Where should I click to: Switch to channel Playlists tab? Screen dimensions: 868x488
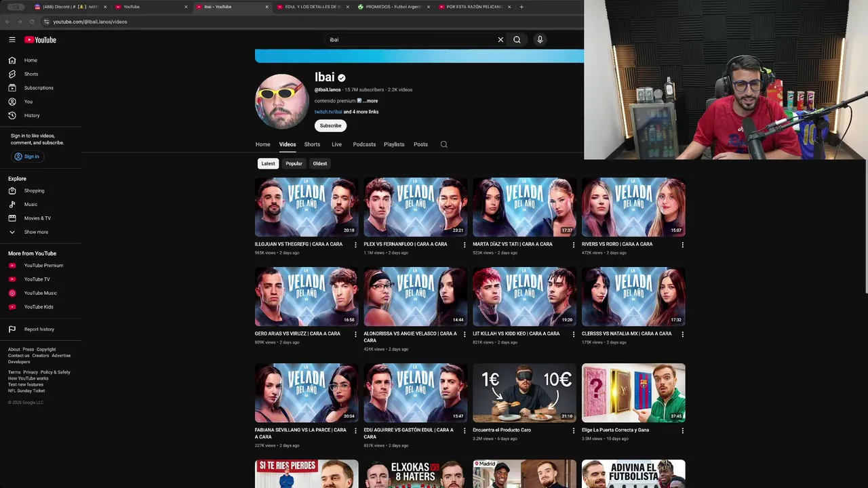point(394,144)
